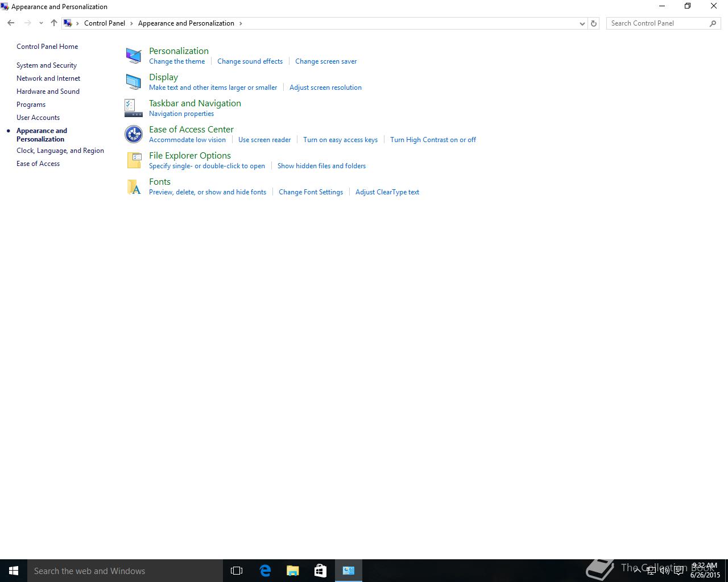
Task: Click Make text and other items larger or smaller
Action: (213, 88)
